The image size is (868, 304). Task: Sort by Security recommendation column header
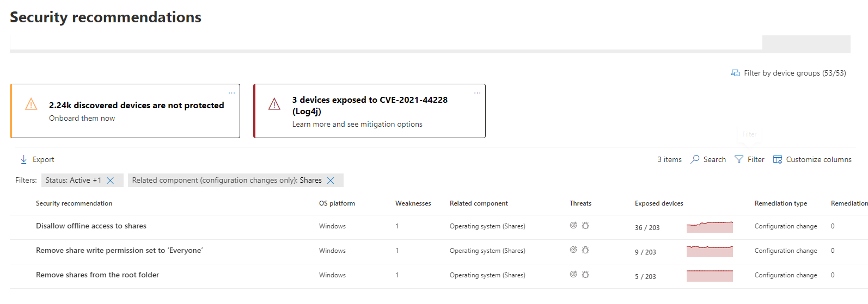coord(74,203)
